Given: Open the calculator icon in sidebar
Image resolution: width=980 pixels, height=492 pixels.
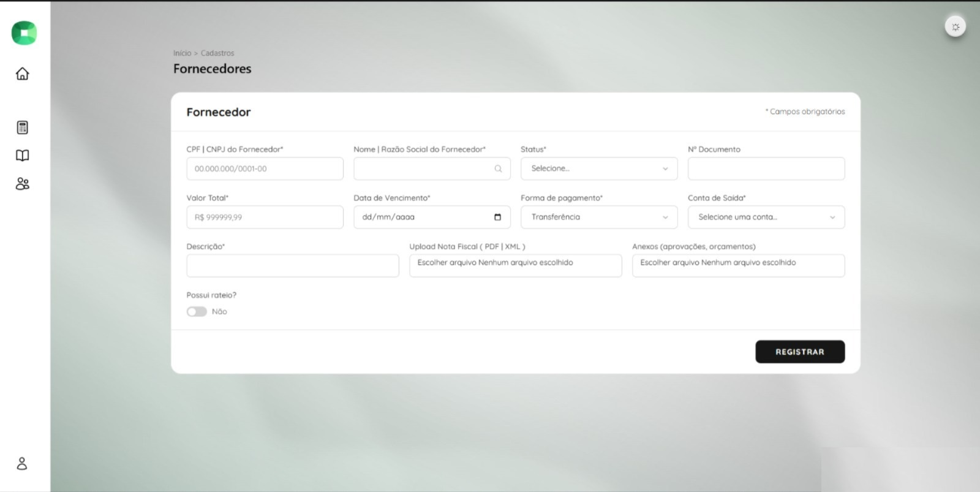Looking at the screenshot, I should 22,127.
